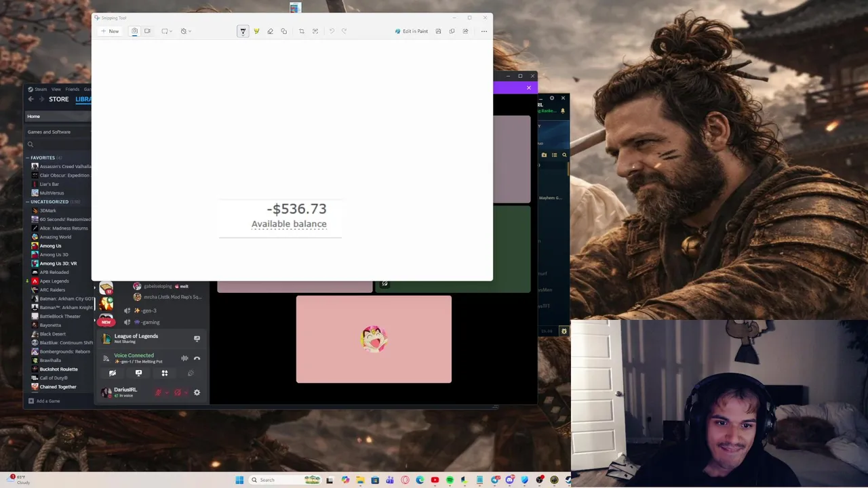This screenshot has width=868, height=488.
Task: Undeafen audio in Discord user panel
Action: point(178,392)
